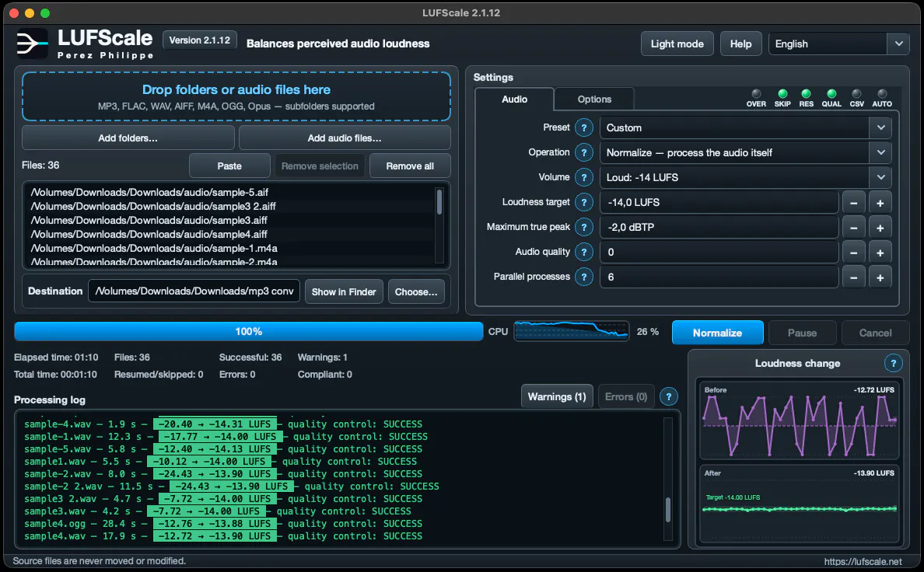924x572 pixels.
Task: Open the lufscale.net link
Action: pos(863,561)
